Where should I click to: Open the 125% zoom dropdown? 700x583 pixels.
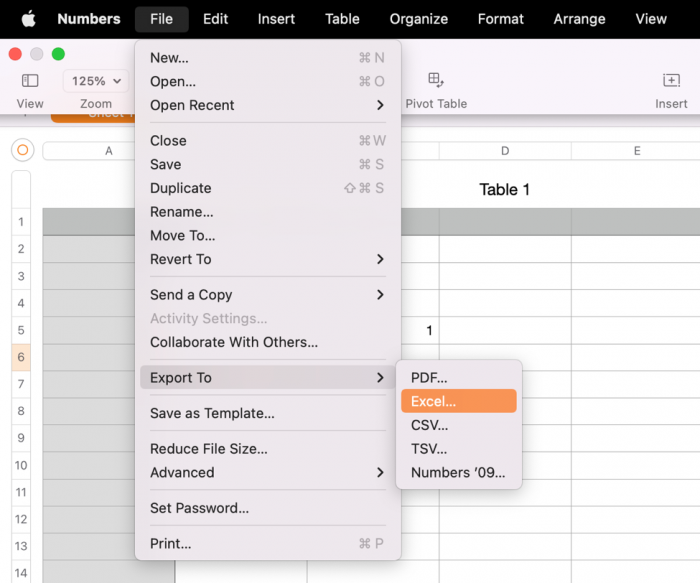point(96,81)
